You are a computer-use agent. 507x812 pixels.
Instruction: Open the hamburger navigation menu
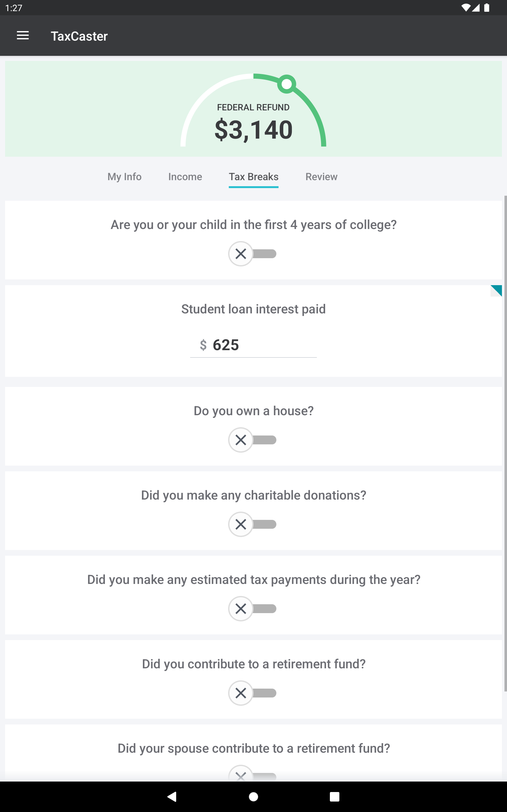tap(23, 36)
